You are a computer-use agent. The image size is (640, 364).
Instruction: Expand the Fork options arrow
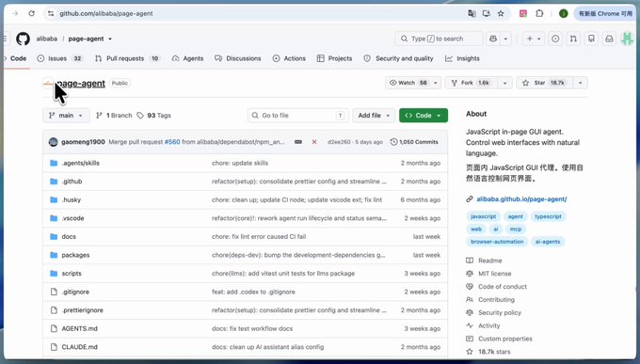pos(504,83)
